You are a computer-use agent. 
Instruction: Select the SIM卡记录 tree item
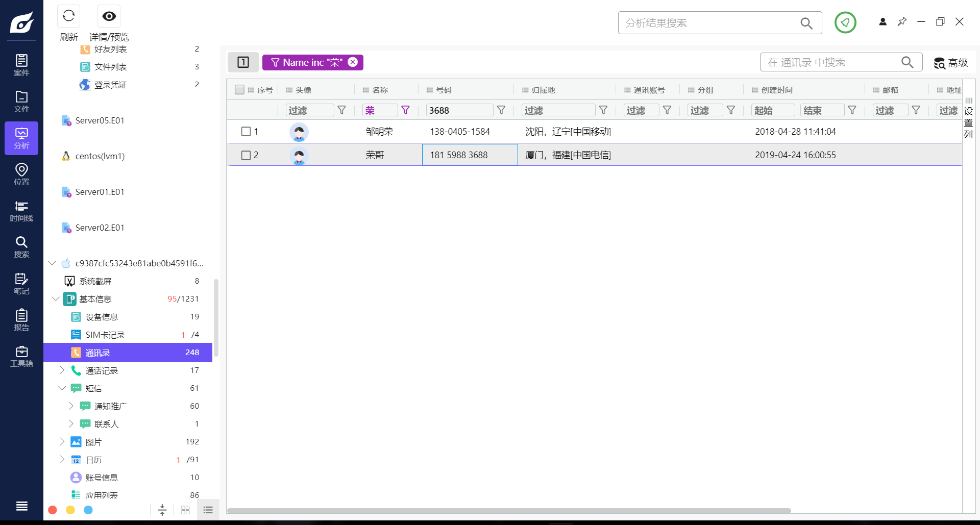click(x=105, y=335)
